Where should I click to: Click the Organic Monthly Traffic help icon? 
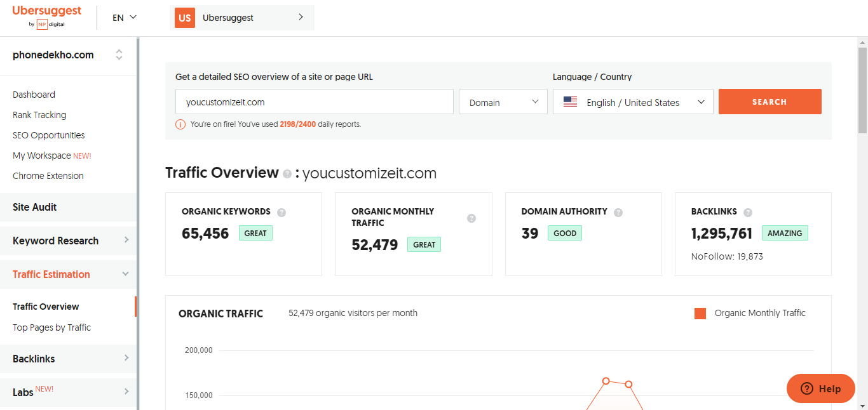pyautogui.click(x=471, y=218)
